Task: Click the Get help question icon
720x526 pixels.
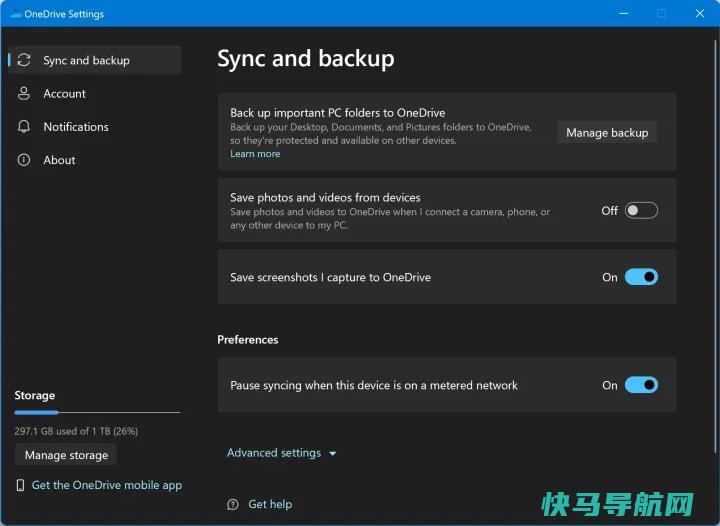Action: click(x=233, y=504)
